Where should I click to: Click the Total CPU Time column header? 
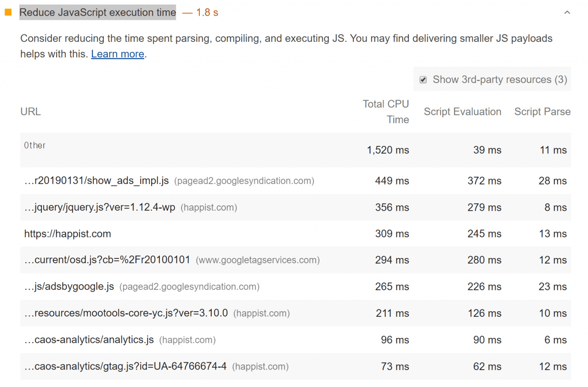pyautogui.click(x=385, y=112)
